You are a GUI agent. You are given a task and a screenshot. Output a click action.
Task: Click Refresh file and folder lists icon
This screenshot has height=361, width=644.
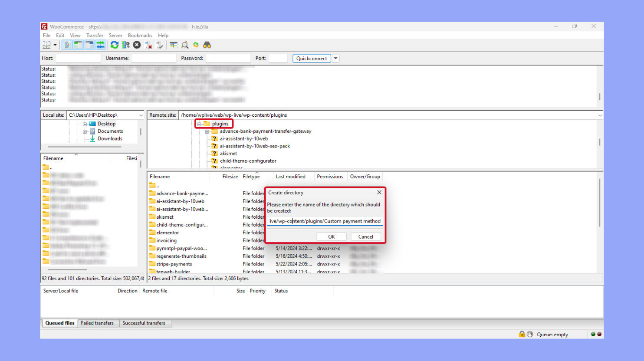pyautogui.click(x=115, y=45)
